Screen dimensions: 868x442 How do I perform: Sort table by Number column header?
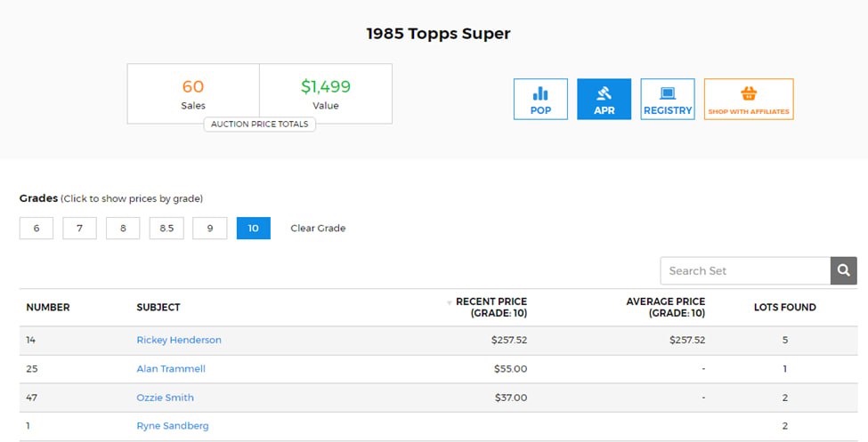[48, 307]
